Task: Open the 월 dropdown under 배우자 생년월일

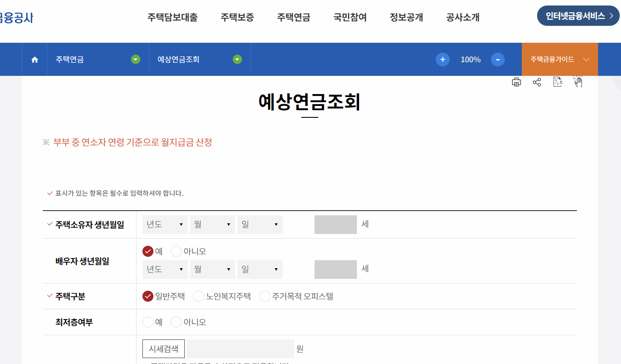Action: (212, 269)
